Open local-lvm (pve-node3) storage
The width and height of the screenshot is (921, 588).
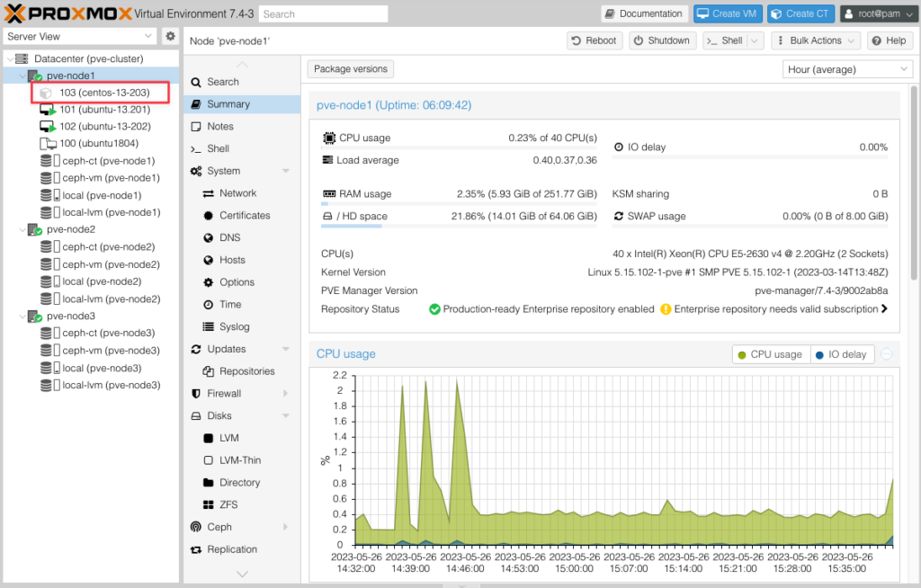pos(111,386)
